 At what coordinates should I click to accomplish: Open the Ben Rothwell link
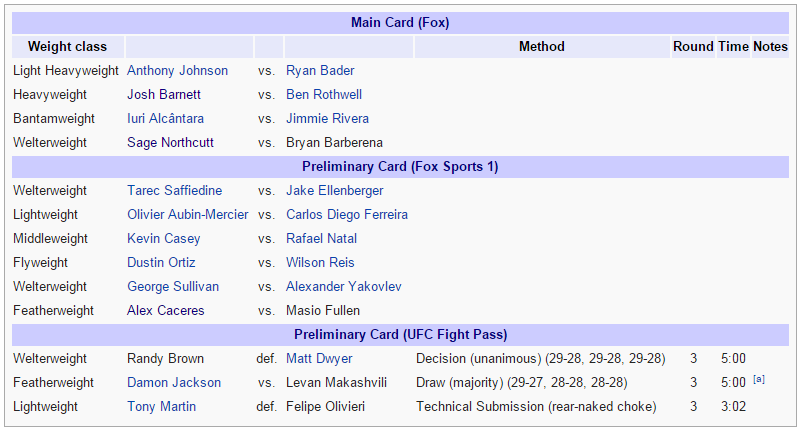click(x=324, y=95)
